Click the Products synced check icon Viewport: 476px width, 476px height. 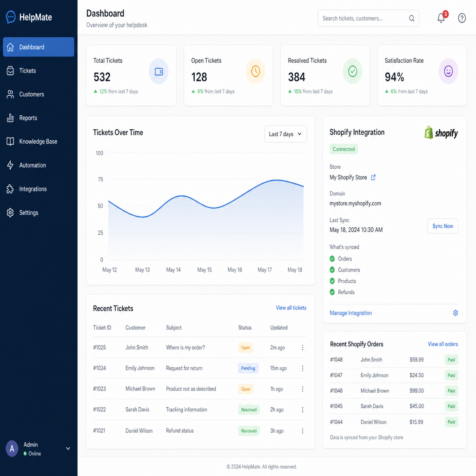click(332, 281)
